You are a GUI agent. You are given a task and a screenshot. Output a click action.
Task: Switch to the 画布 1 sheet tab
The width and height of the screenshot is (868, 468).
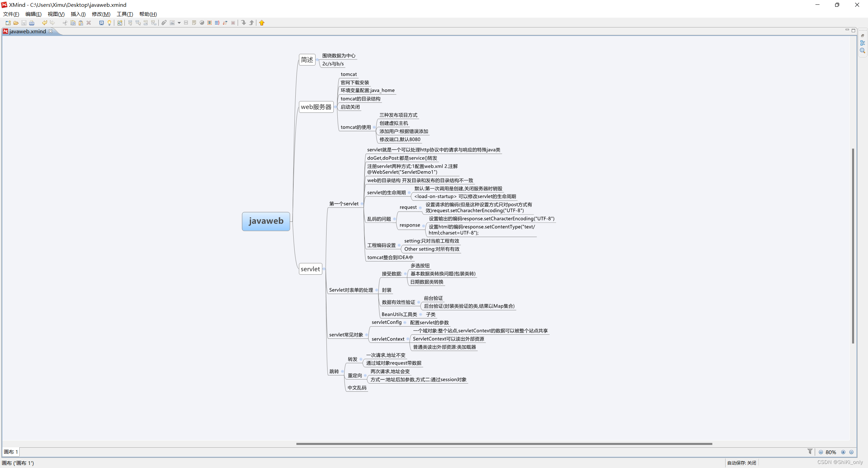11,452
